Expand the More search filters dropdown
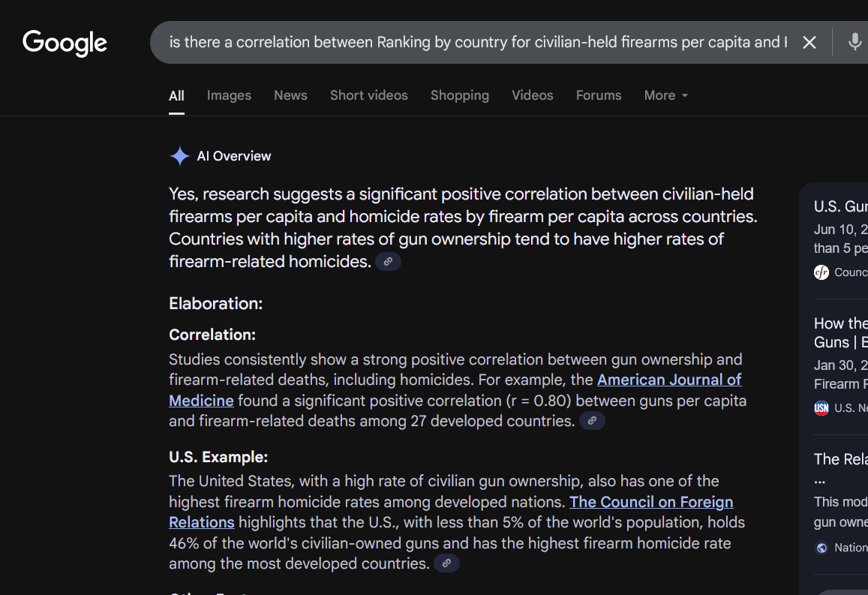Viewport: 868px width, 595px height. click(666, 95)
